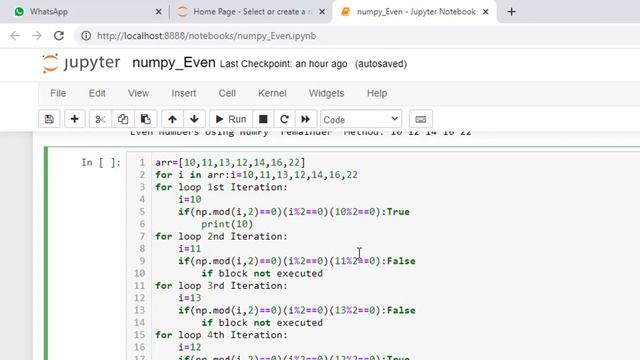Save notebook with the floppy disk icon

[x=49, y=119]
